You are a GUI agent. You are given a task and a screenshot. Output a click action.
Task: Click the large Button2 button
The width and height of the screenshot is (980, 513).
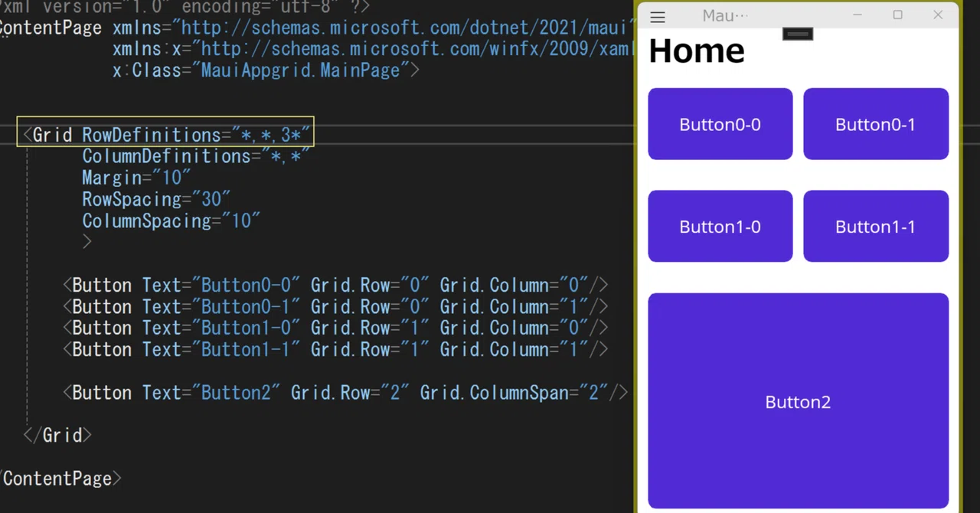(799, 401)
